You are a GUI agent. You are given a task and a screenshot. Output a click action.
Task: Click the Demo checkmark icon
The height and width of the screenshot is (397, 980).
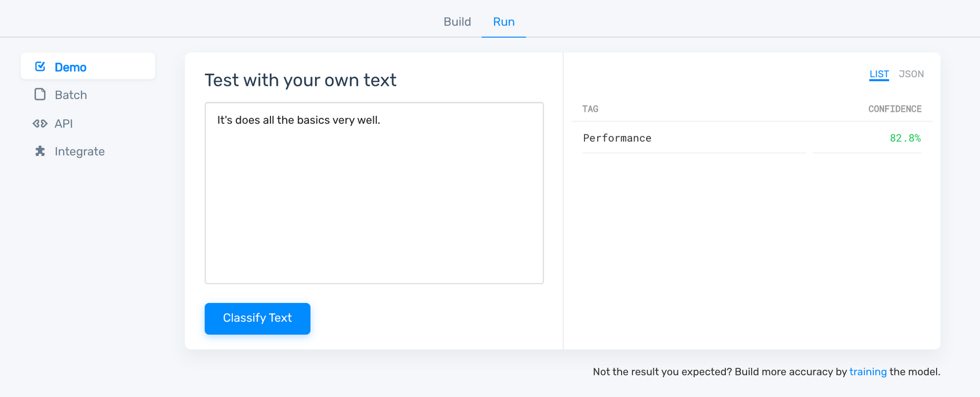tap(40, 67)
